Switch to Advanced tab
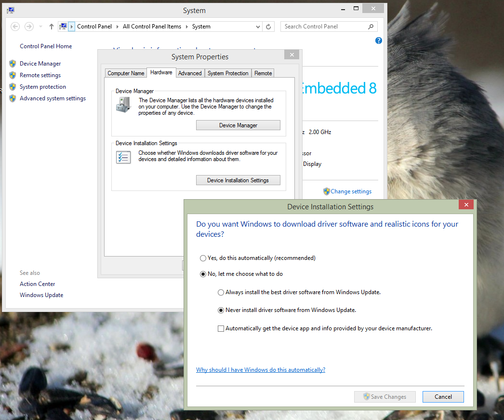Viewport: 504px width, 420px height. 190,73
